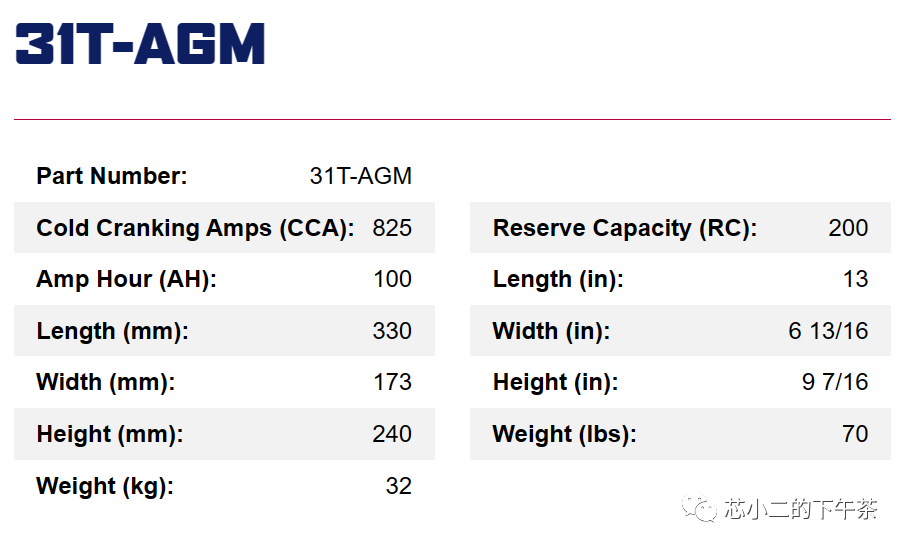The height and width of the screenshot is (549, 907).
Task: Click the Chinese watermark text at bottom right
Action: coord(801,509)
